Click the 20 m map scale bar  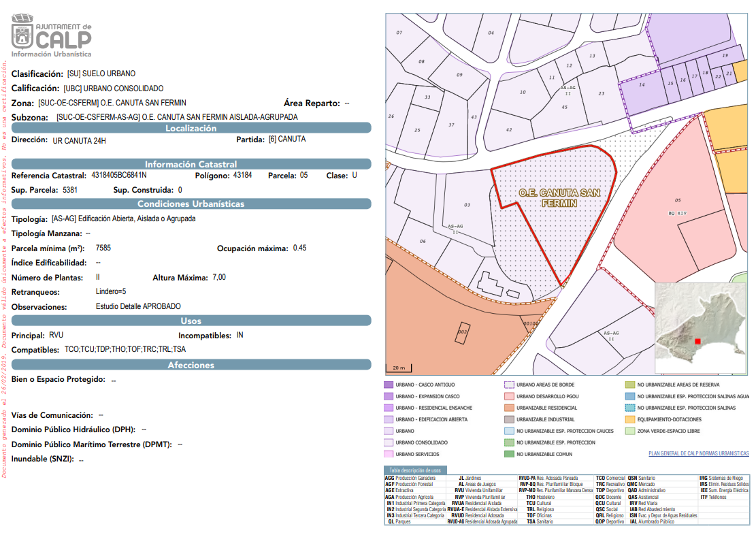tap(399, 368)
